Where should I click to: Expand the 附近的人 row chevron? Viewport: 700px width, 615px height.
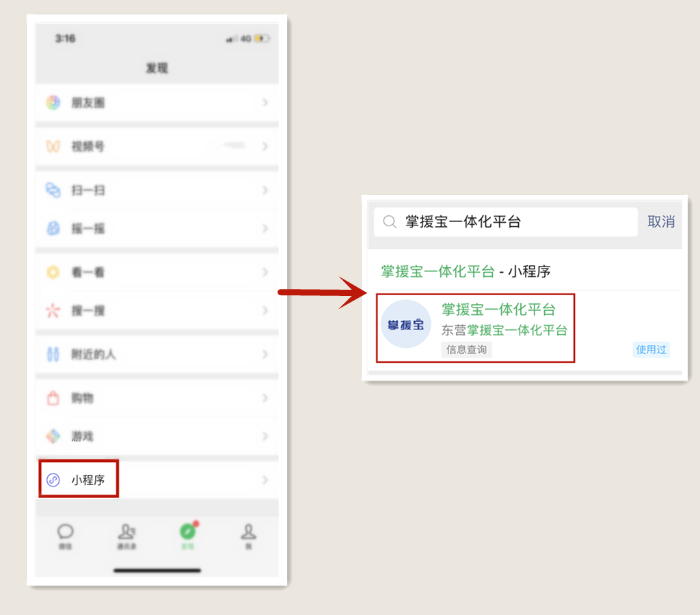(265, 354)
